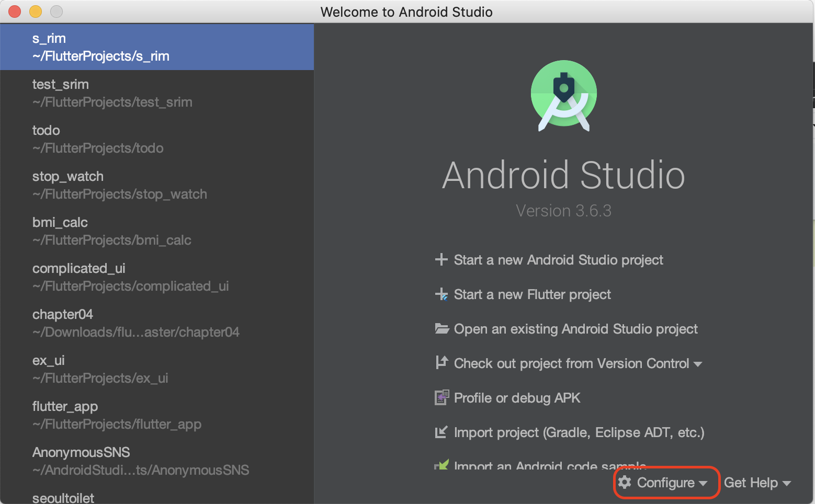The height and width of the screenshot is (504, 815).
Task: Click the Version 3.6.3 text
Action: [x=563, y=211]
